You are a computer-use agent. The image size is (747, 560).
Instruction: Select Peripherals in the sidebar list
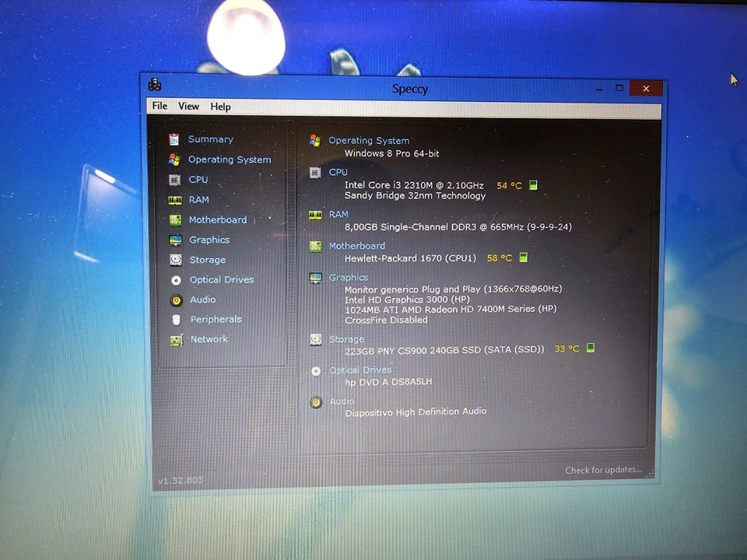click(216, 319)
